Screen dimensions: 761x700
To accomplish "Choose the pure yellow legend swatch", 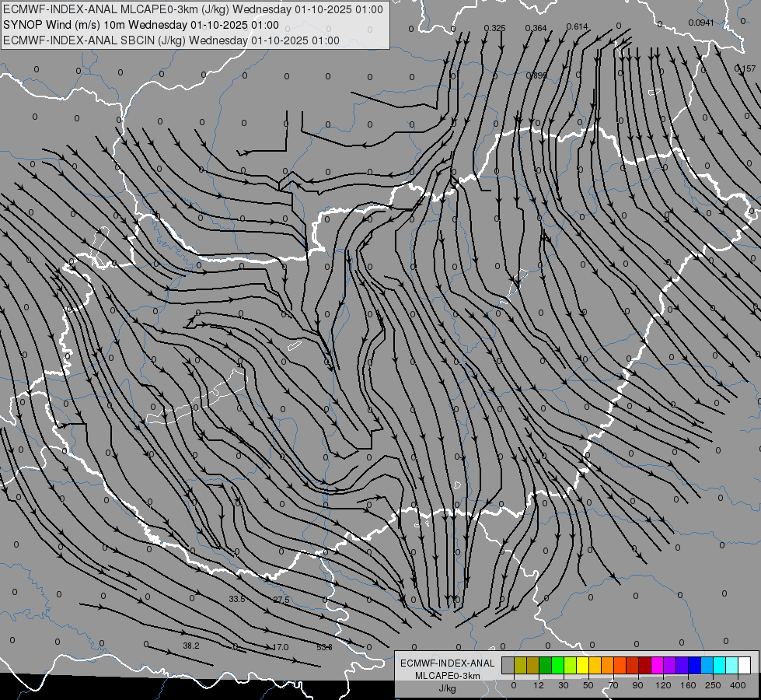I will (x=582, y=665).
